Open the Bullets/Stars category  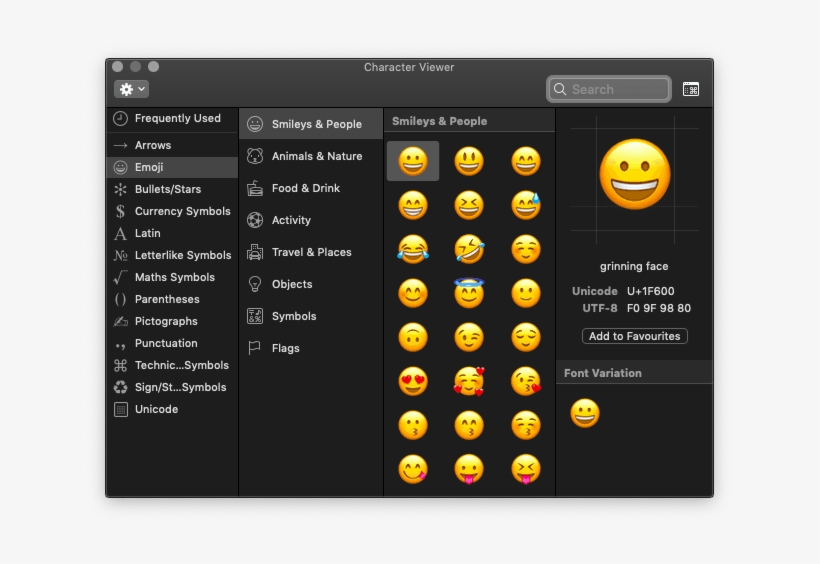click(172, 189)
